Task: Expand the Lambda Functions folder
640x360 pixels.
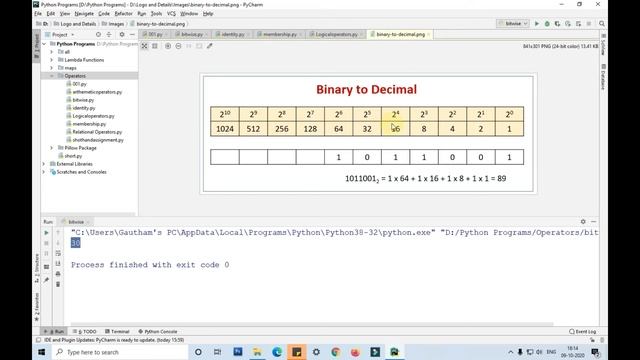Action: [x=52, y=60]
